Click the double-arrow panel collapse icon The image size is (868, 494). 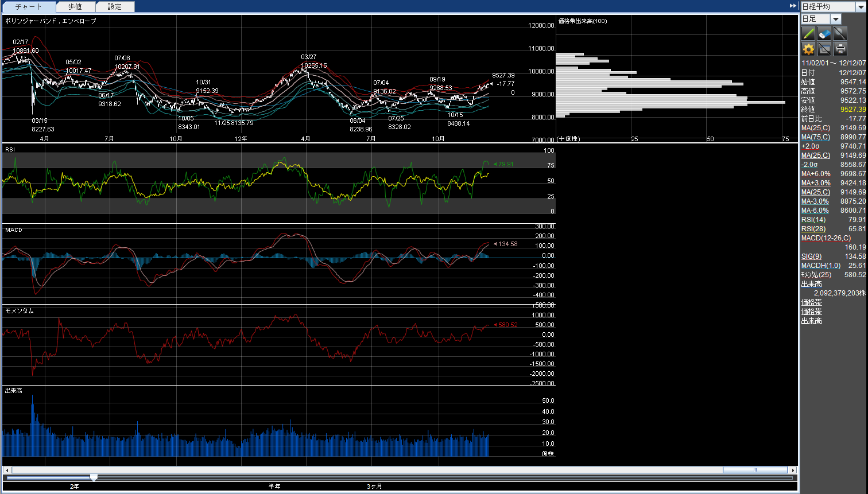pyautogui.click(x=793, y=6)
